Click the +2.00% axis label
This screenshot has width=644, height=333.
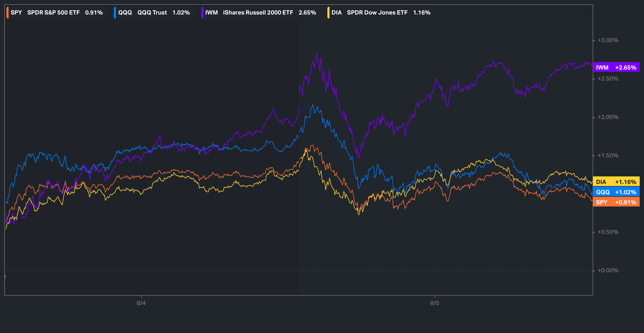(608, 117)
